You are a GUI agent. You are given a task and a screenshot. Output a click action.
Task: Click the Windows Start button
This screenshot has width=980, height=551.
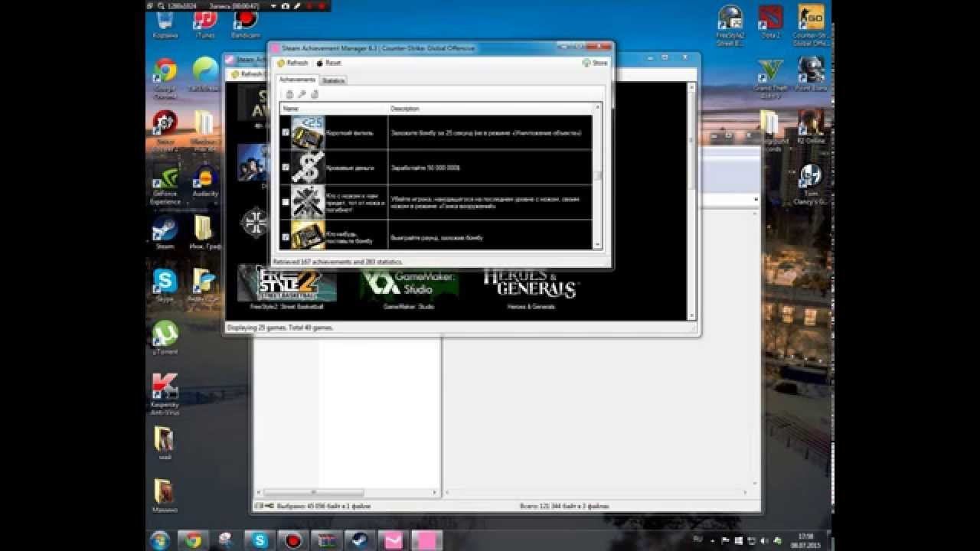[x=160, y=540]
